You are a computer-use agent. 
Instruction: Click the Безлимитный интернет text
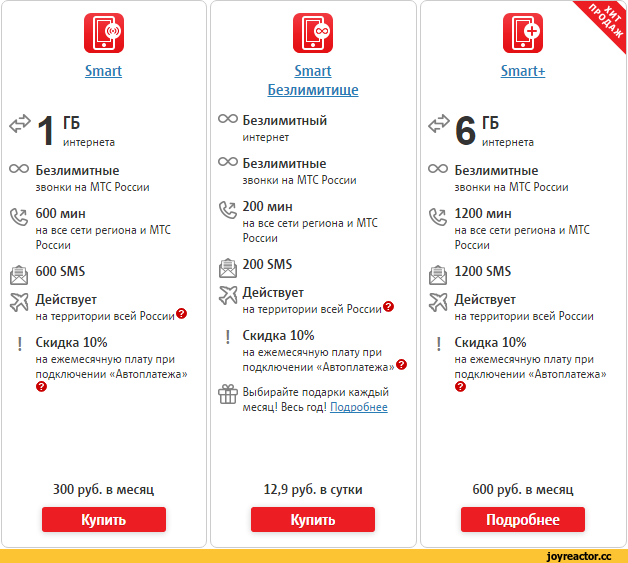285,128
